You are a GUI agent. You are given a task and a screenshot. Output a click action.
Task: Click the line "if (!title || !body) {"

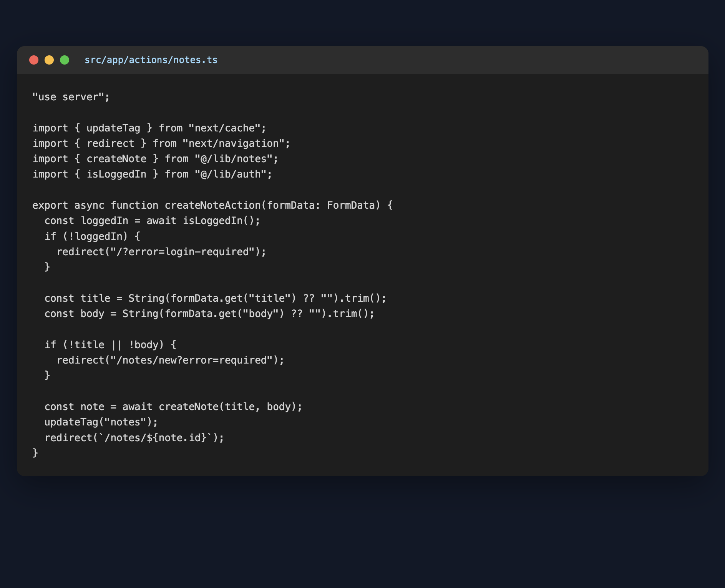tap(110, 345)
